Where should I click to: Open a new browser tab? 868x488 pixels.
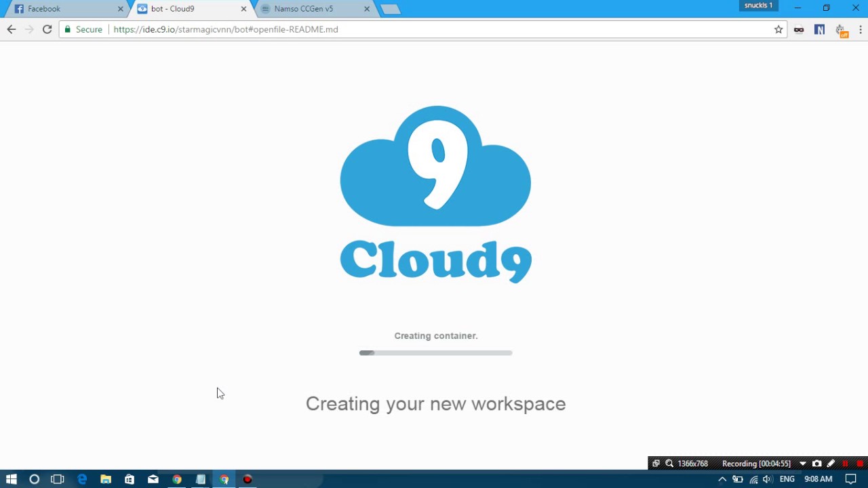[391, 9]
